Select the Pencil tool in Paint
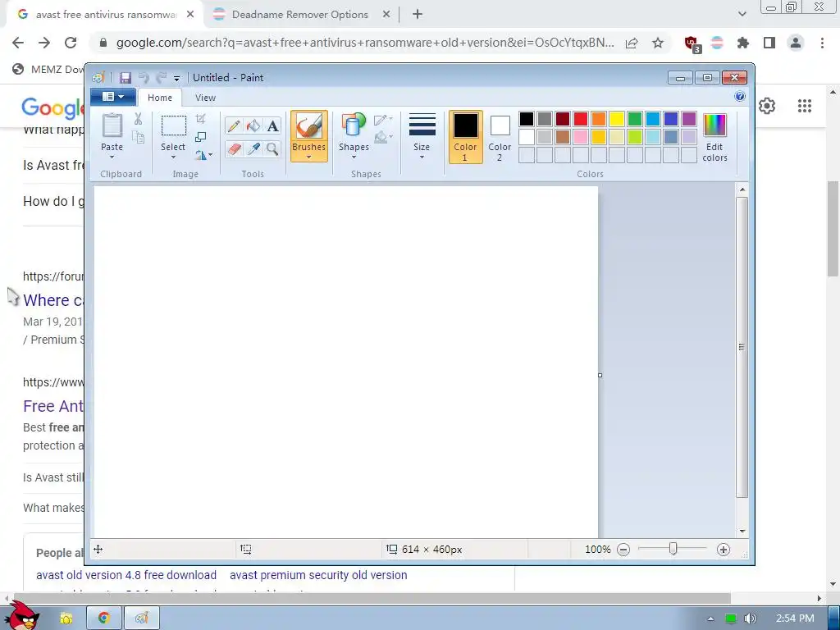The height and width of the screenshot is (630, 840). click(x=234, y=126)
